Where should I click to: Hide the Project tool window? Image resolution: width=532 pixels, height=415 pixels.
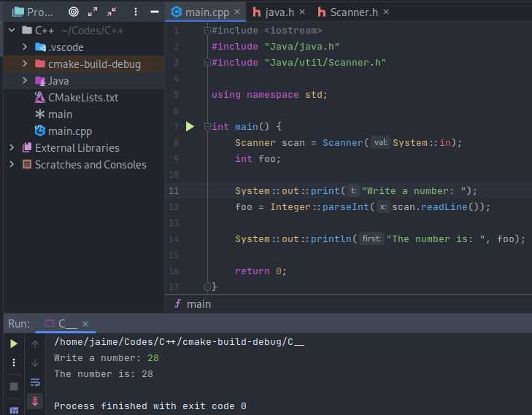pos(155,12)
